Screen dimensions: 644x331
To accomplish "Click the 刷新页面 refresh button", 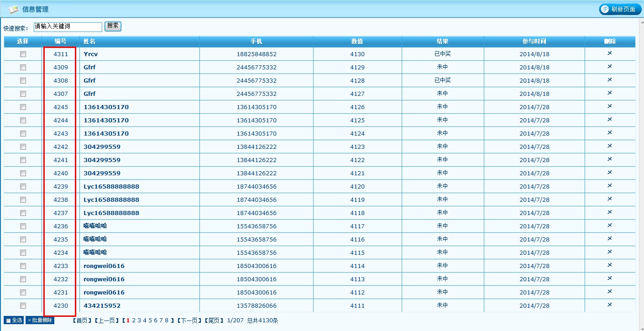I will point(620,9).
